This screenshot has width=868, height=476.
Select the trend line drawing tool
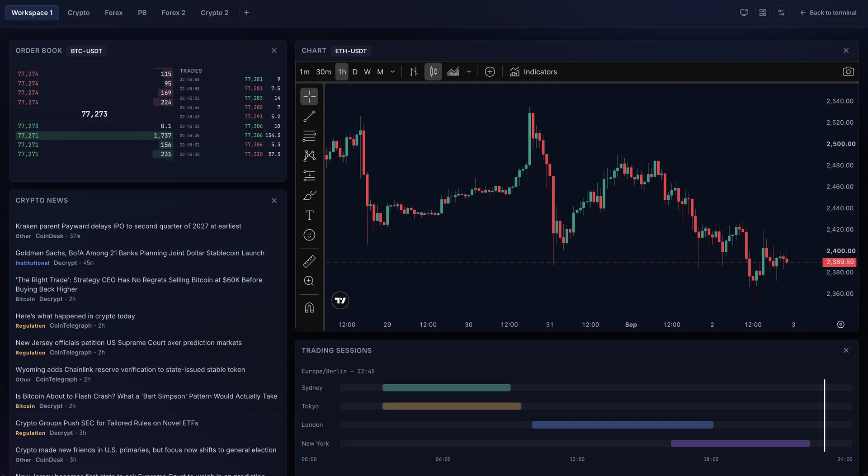(309, 116)
